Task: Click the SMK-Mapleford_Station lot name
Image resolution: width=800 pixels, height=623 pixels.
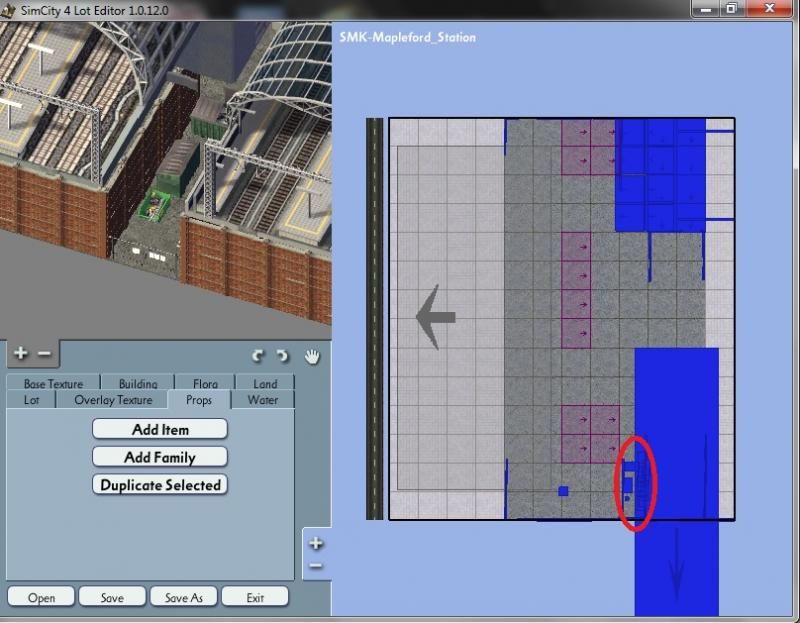Action: [x=408, y=37]
